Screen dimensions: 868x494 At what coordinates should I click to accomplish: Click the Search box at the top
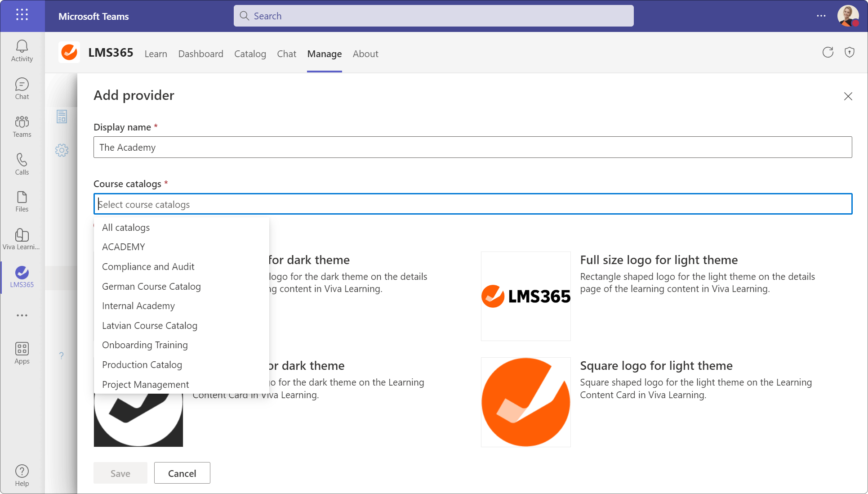[434, 16]
